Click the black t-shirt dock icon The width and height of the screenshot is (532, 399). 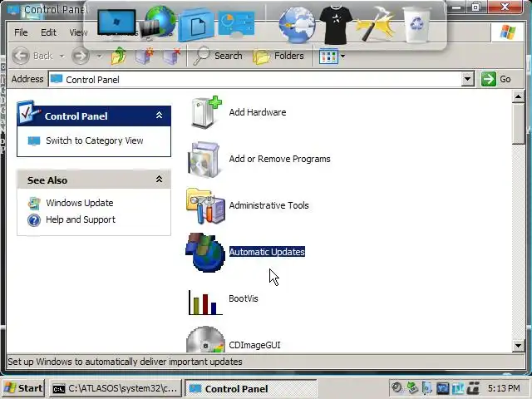click(336, 25)
